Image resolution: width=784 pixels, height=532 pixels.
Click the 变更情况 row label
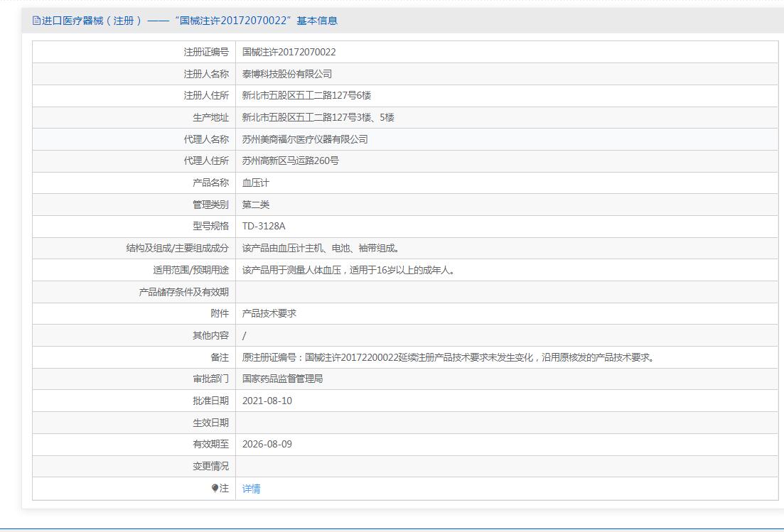pyautogui.click(x=210, y=467)
